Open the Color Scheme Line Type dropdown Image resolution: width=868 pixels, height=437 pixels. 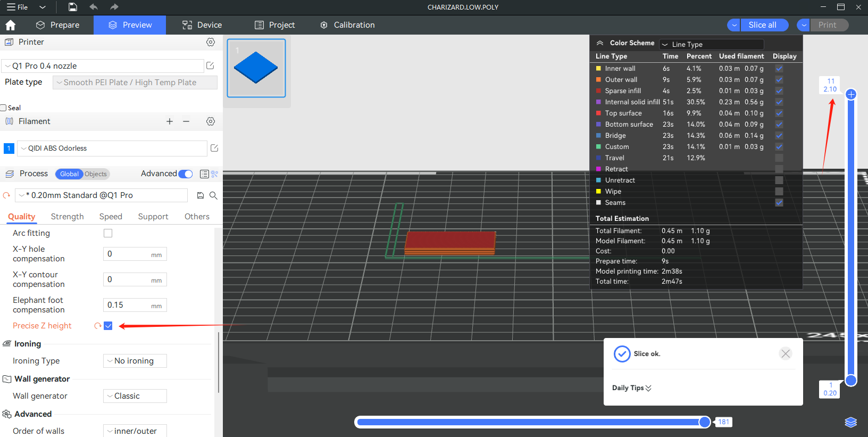pyautogui.click(x=711, y=44)
